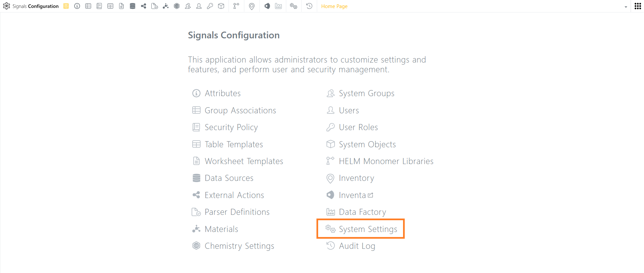
Task: Open the apps grid launcher icon
Action: tap(638, 6)
